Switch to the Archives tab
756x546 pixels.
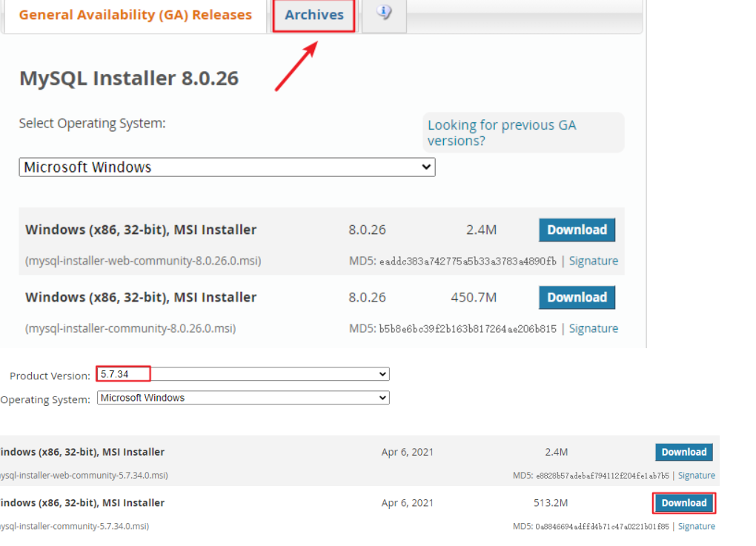tap(314, 15)
